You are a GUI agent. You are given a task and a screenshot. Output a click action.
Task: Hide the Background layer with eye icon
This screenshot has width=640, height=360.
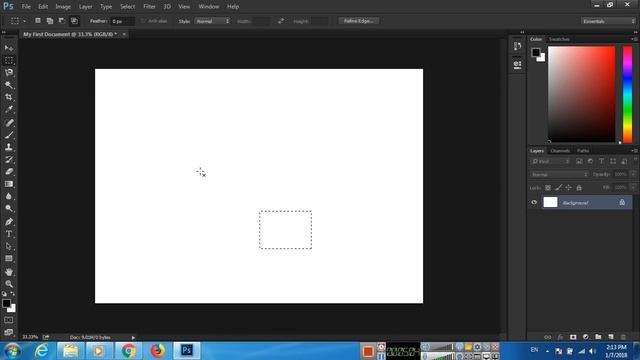(x=534, y=202)
